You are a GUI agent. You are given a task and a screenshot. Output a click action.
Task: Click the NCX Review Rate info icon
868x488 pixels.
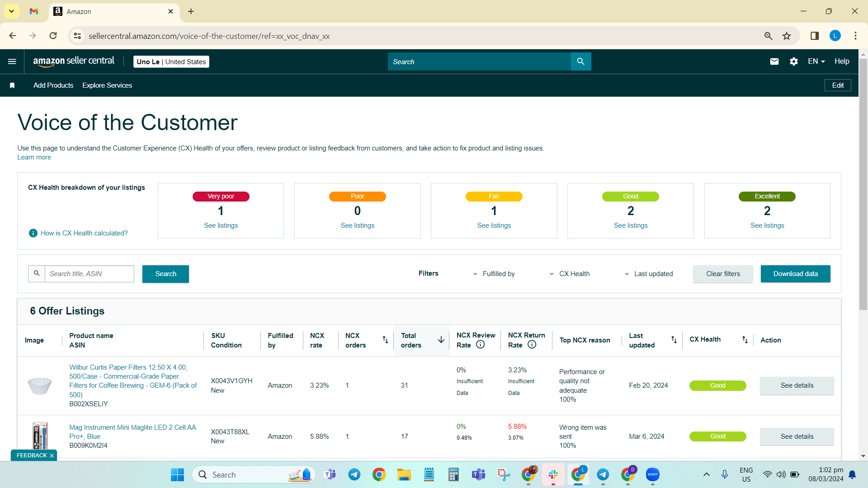[x=481, y=345]
